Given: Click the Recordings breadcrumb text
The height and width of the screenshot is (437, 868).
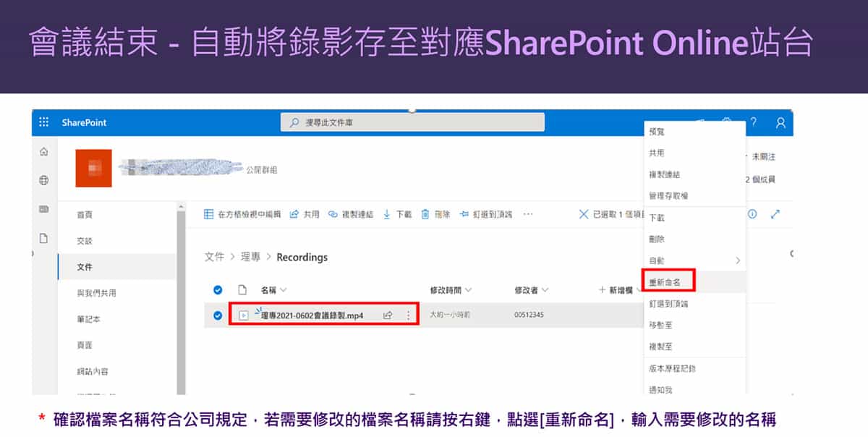Looking at the screenshot, I should [x=302, y=257].
